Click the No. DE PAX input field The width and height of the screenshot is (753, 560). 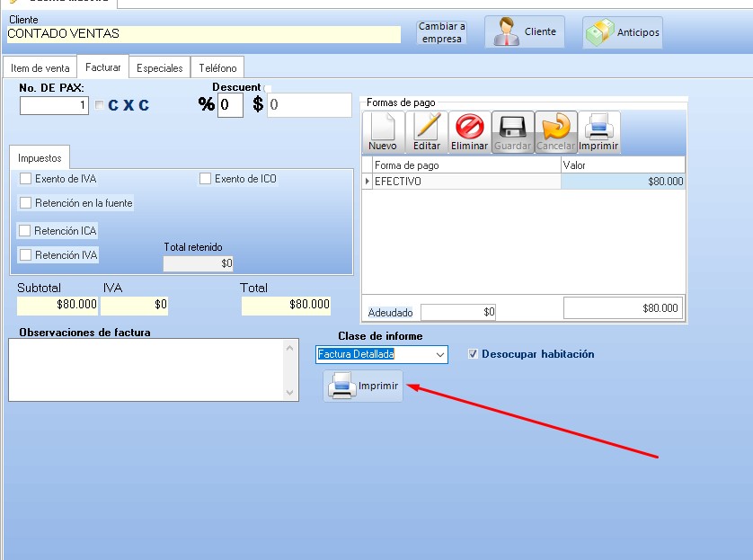coord(55,105)
